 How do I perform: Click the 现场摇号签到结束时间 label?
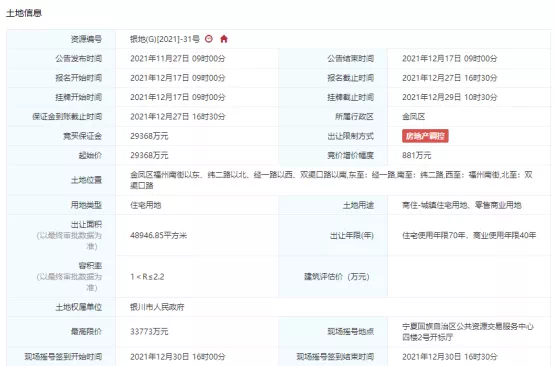[x=335, y=356]
